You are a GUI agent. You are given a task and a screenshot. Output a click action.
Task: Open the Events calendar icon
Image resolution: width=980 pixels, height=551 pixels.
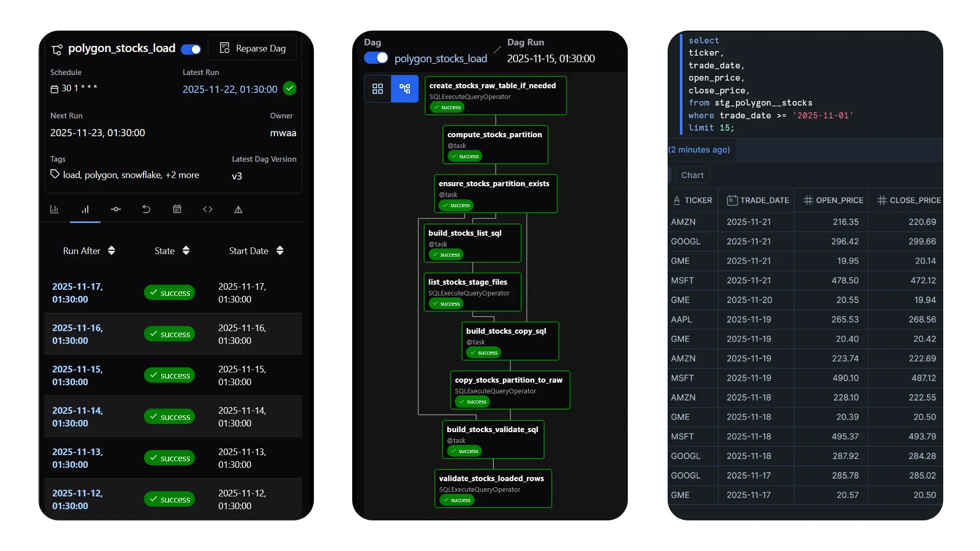[x=177, y=209]
